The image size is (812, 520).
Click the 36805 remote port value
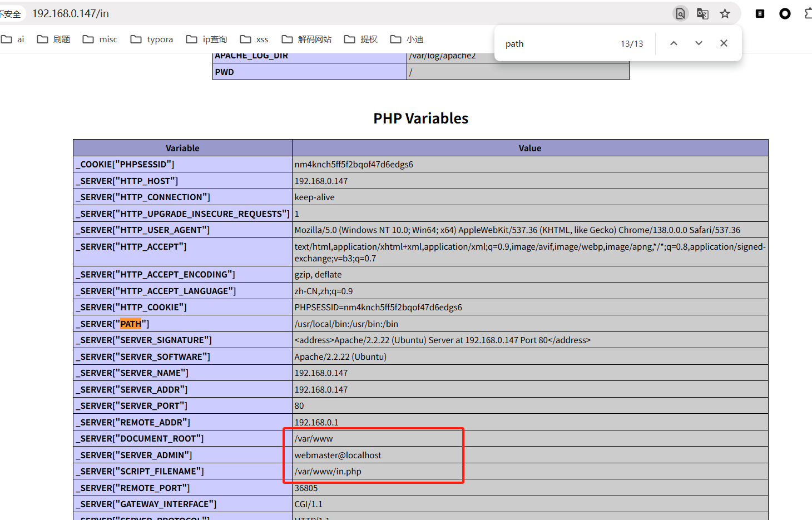pos(306,488)
